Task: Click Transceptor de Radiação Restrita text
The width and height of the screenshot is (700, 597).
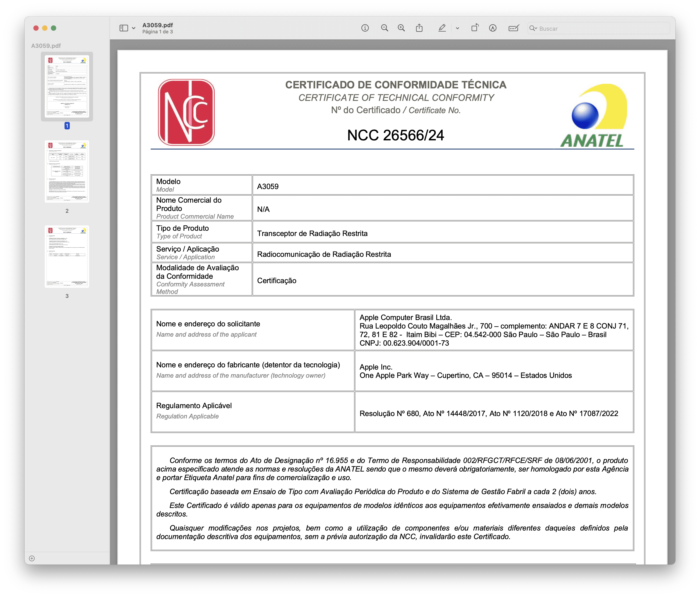Action: tap(312, 233)
